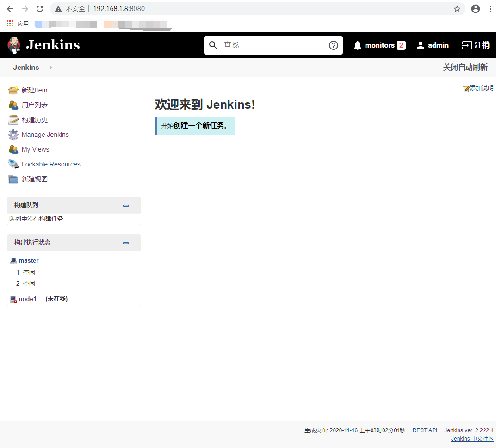Image resolution: width=496 pixels, height=448 pixels.
Task: Bookmark page with star icon
Action: [x=457, y=9]
